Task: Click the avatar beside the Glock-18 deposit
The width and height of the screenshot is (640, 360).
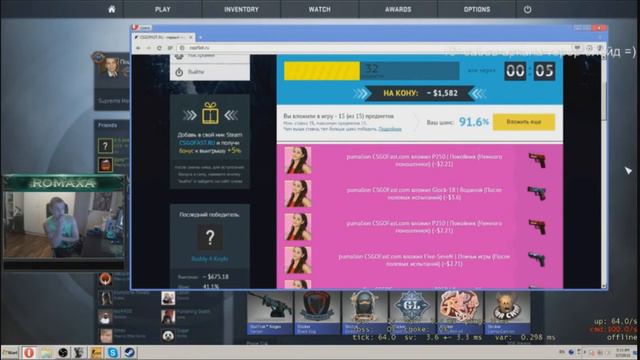Action: (298, 193)
